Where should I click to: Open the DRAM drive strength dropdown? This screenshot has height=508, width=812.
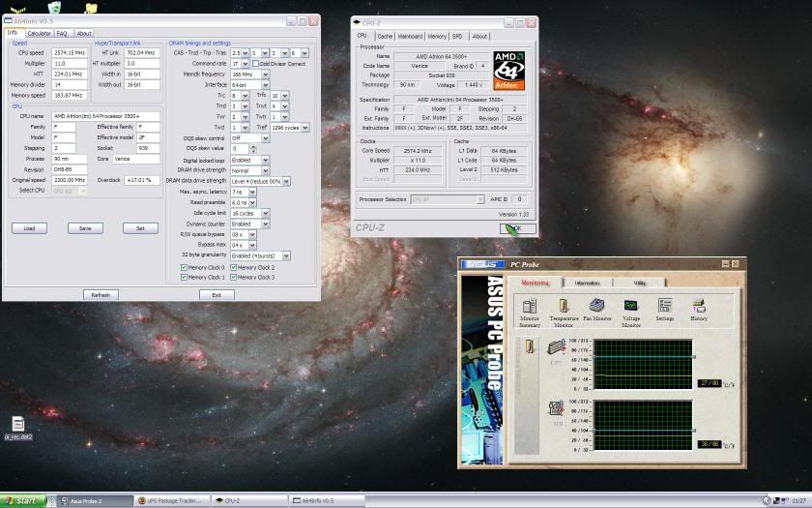tap(265, 170)
